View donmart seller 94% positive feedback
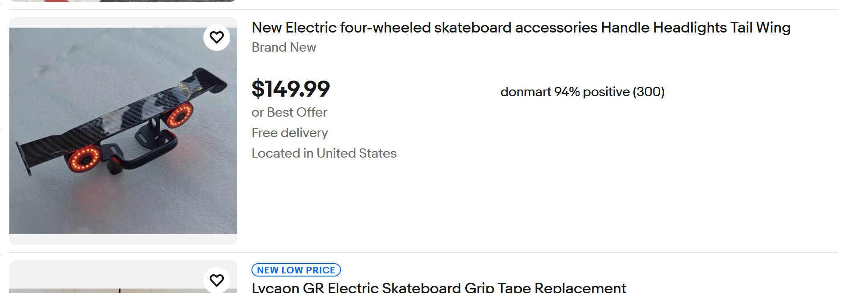Image resolution: width=868 pixels, height=293 pixels. click(582, 92)
